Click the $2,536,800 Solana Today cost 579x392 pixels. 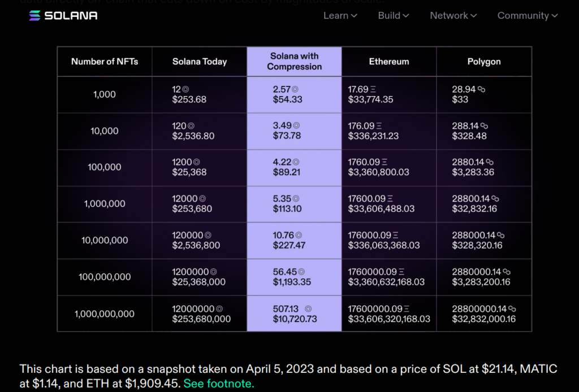tap(196, 245)
